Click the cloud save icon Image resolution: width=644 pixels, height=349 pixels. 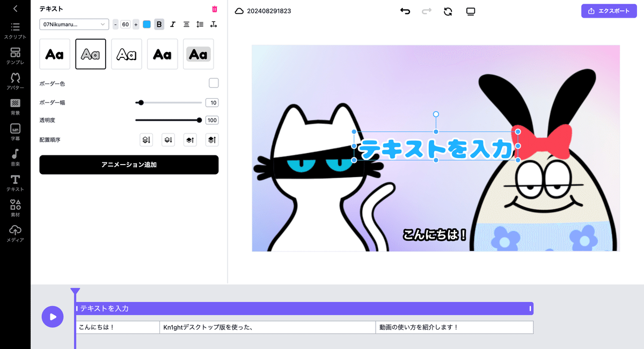(239, 11)
